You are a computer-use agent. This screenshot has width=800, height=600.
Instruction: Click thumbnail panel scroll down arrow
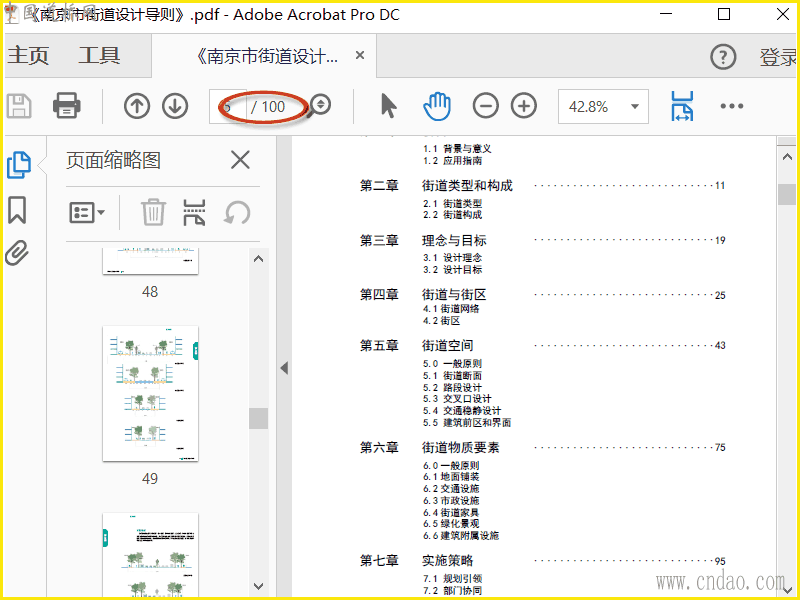click(x=259, y=586)
